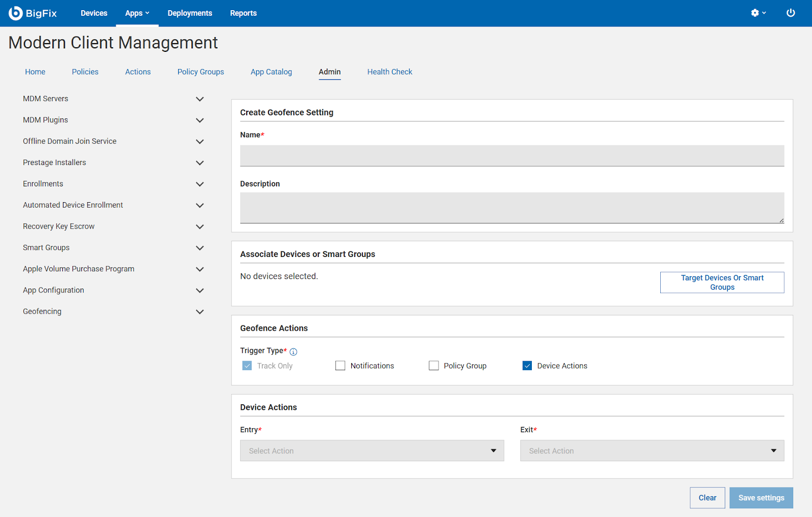Expand Smart Groups chevron
Viewport: 812px width, 517px height.
(x=200, y=248)
